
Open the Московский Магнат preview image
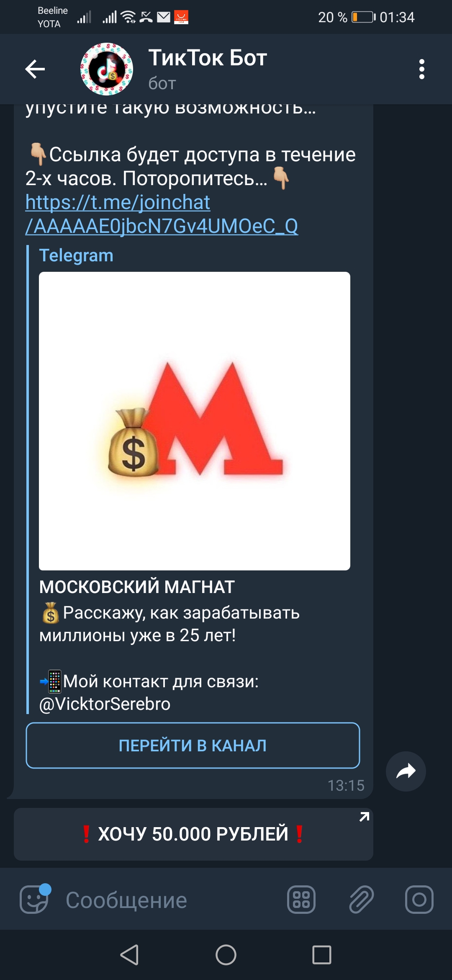coord(195,421)
